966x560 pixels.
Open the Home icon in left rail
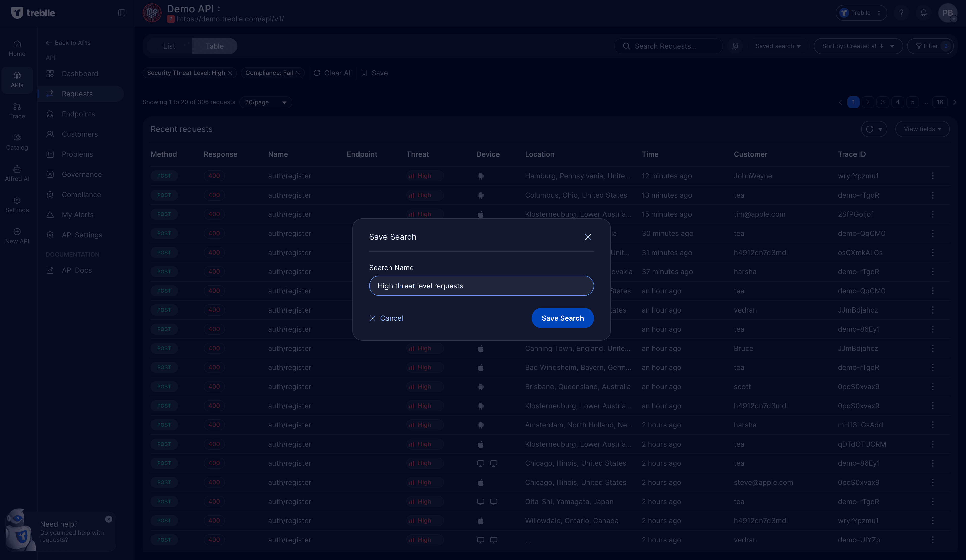17,48
